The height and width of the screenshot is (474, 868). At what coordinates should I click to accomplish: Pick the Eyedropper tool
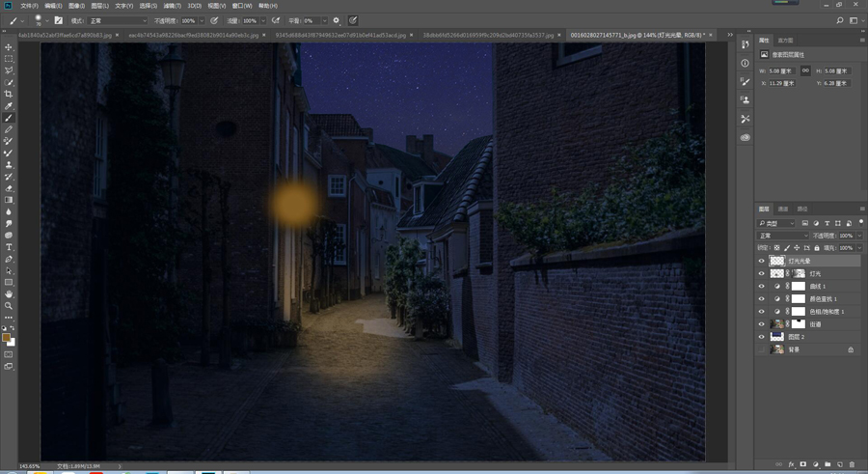9,106
